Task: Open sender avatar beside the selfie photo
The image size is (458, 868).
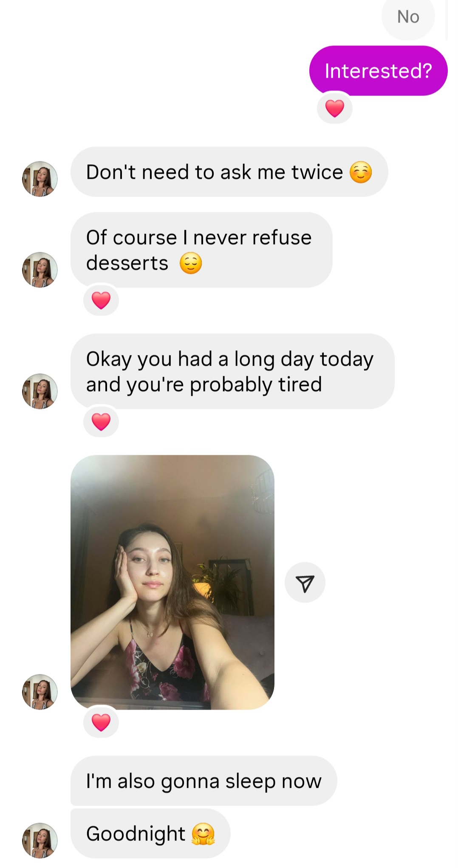Action: click(x=40, y=692)
